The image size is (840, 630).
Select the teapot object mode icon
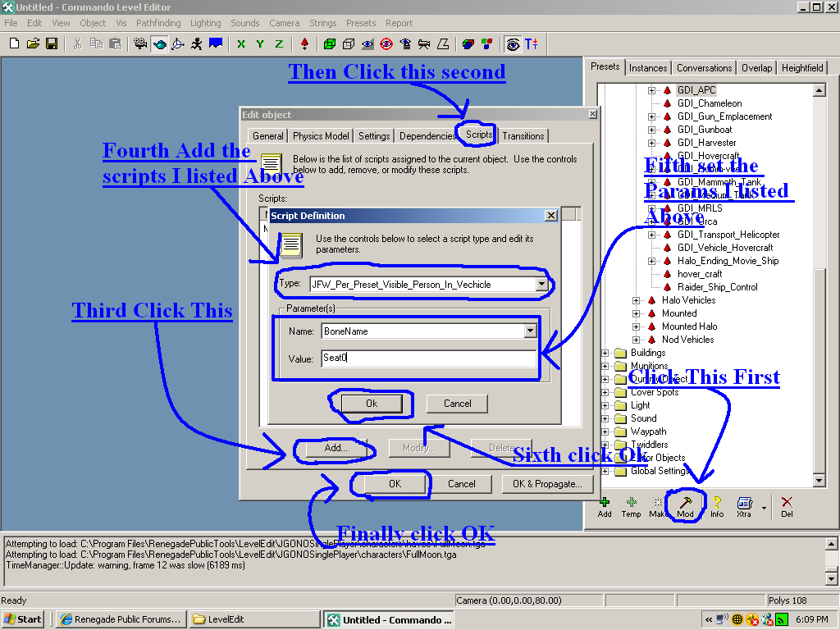159,43
